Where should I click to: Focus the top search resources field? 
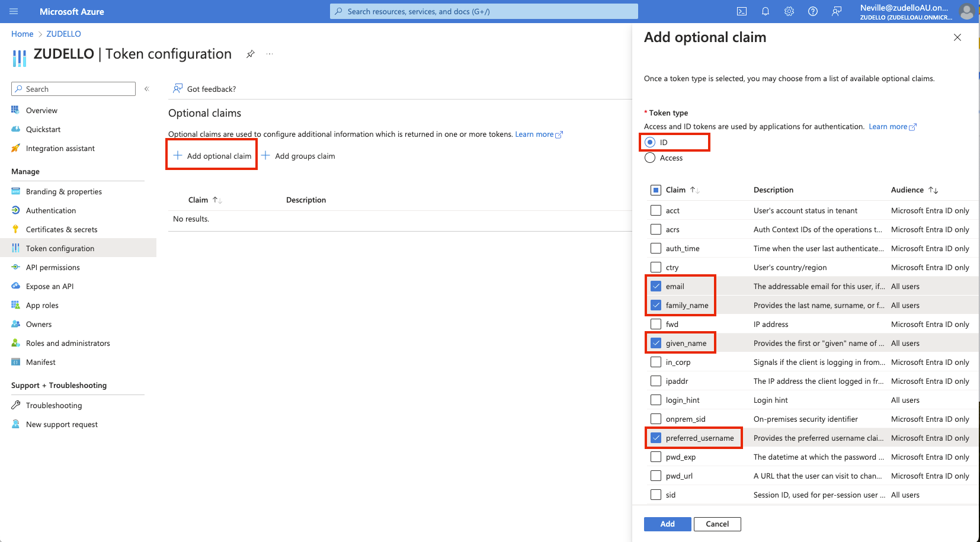(x=484, y=11)
